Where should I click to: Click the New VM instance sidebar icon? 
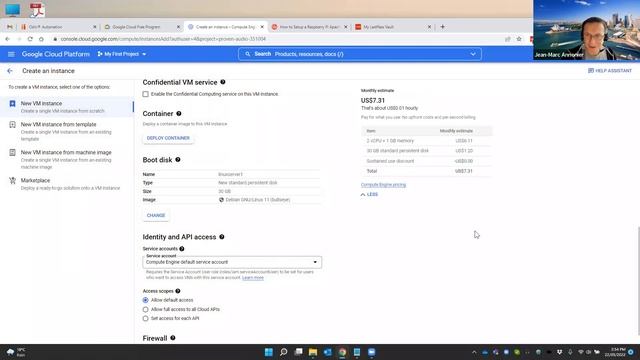pos(12,104)
